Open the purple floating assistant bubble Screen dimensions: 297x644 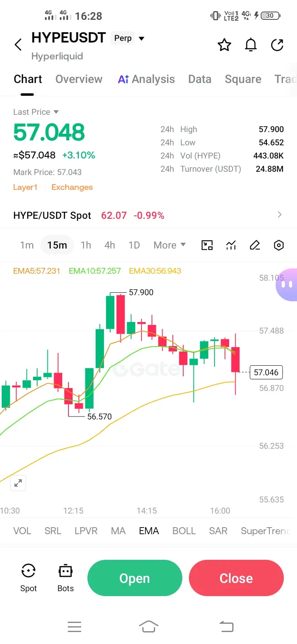coord(287,284)
